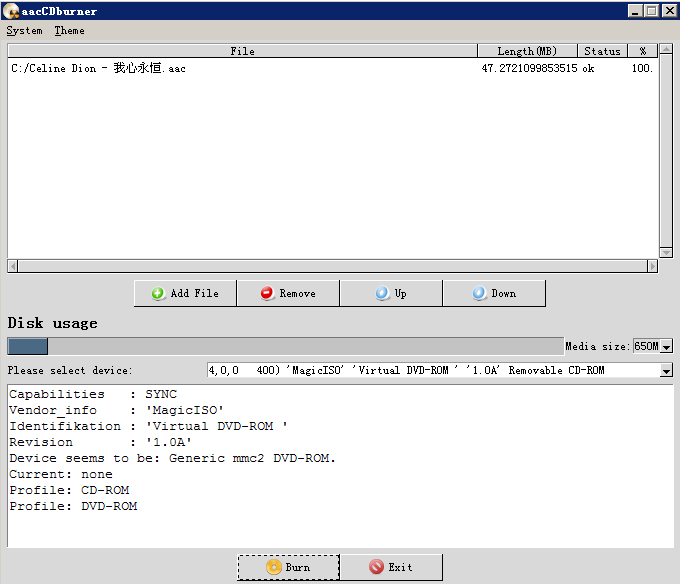The width and height of the screenshot is (680, 584).
Task: Select the Celine Dion aac file row
Action: click(333, 69)
